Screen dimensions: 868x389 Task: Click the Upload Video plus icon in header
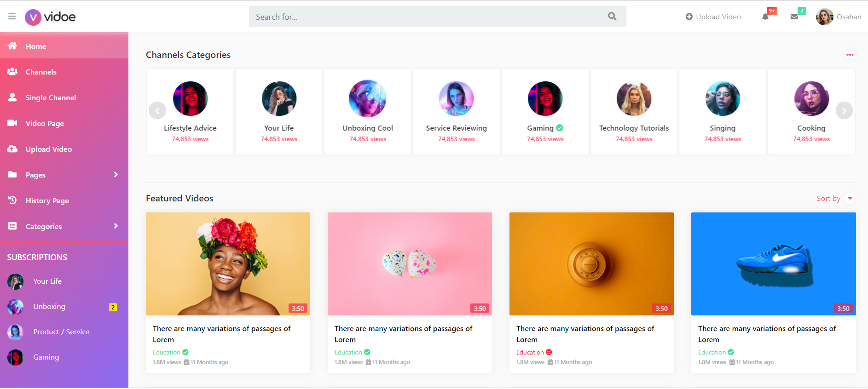pos(689,17)
